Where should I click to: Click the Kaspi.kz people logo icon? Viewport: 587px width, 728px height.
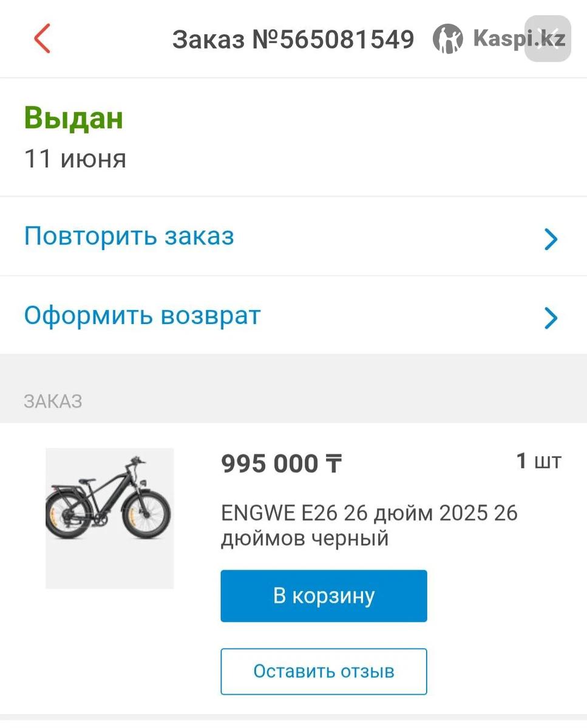(x=448, y=39)
